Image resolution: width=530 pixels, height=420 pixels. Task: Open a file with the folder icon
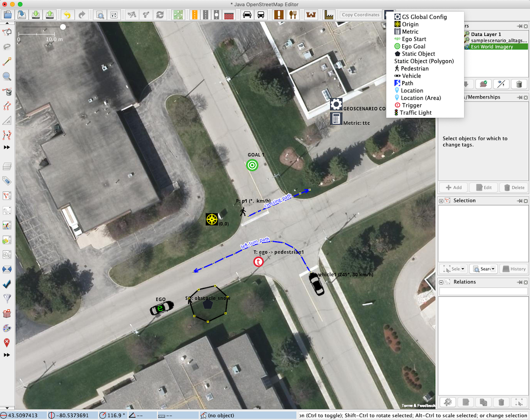coord(7,15)
